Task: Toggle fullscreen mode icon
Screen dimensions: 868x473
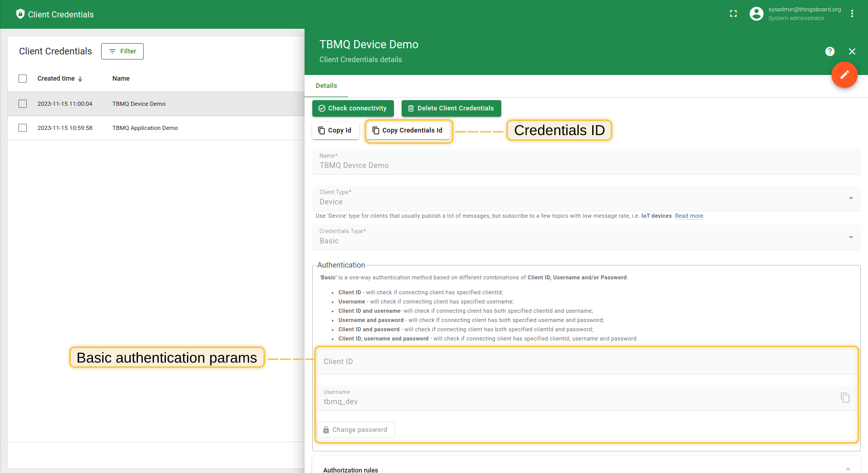Action: coord(733,14)
